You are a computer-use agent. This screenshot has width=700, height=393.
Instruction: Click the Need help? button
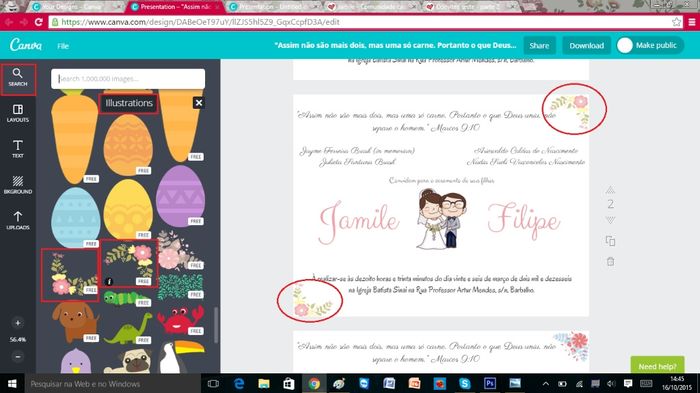click(657, 366)
